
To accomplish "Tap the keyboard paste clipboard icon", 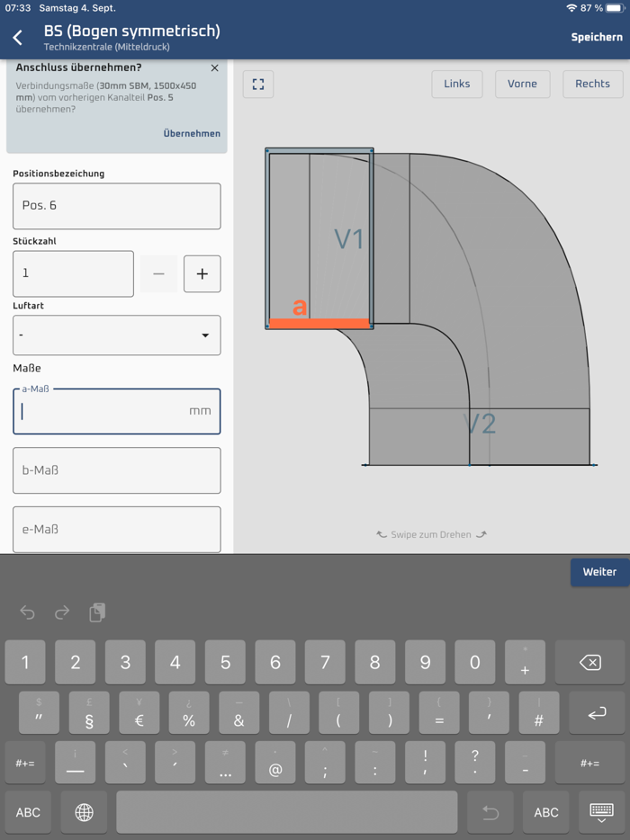I will [x=97, y=612].
